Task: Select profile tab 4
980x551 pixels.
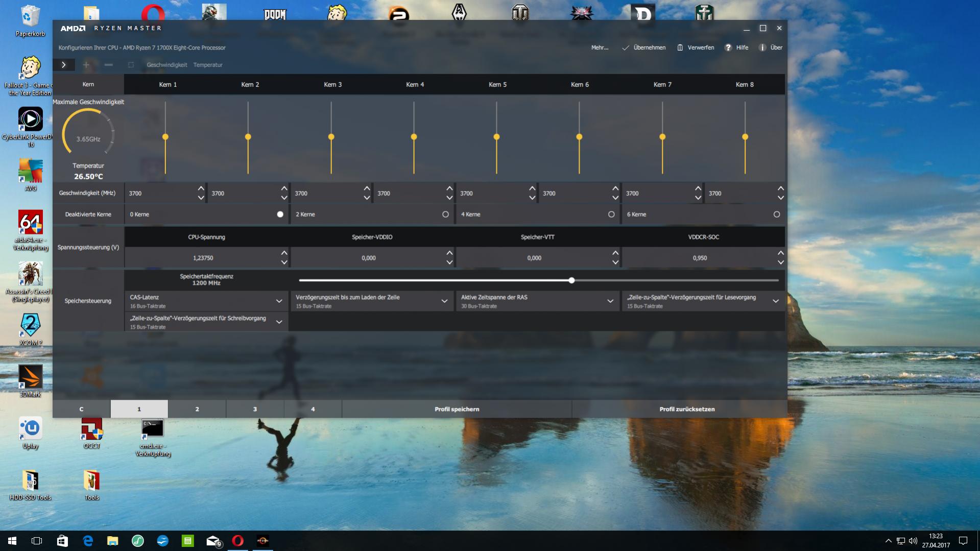Action: (313, 409)
